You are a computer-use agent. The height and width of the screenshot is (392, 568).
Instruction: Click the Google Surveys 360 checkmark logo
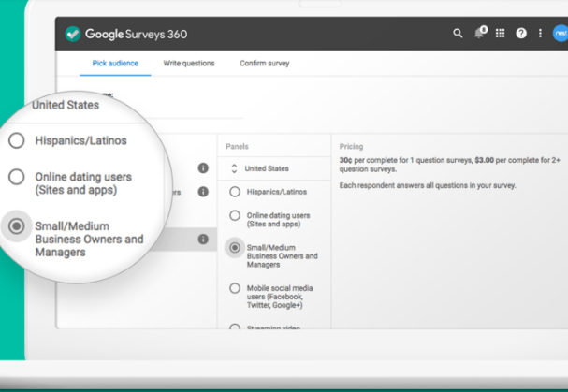pos(73,34)
